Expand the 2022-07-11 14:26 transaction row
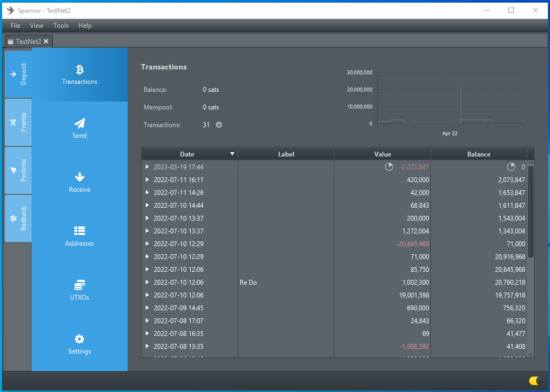 147,193
